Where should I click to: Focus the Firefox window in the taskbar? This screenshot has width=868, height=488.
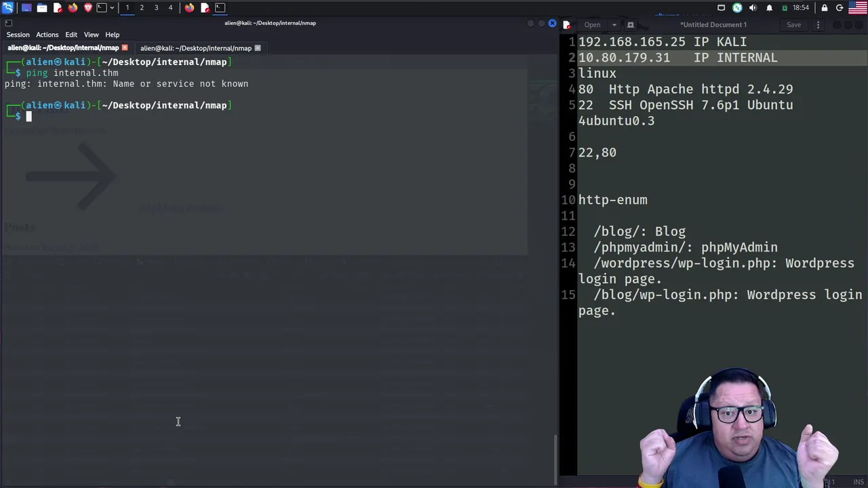(x=189, y=7)
